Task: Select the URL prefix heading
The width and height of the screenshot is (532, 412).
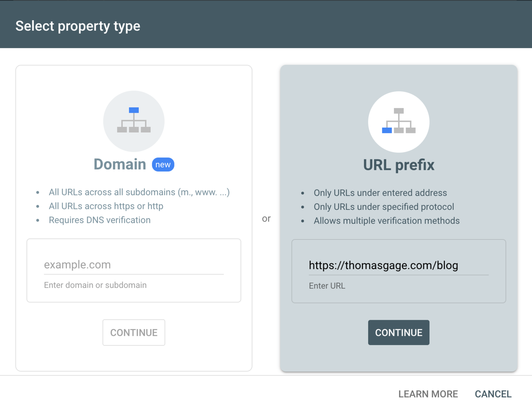Action: click(399, 165)
